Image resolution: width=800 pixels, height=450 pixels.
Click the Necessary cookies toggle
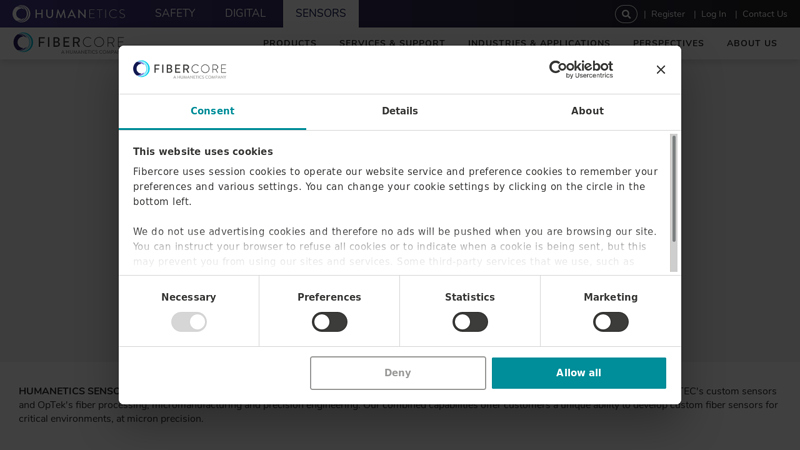click(x=189, y=322)
